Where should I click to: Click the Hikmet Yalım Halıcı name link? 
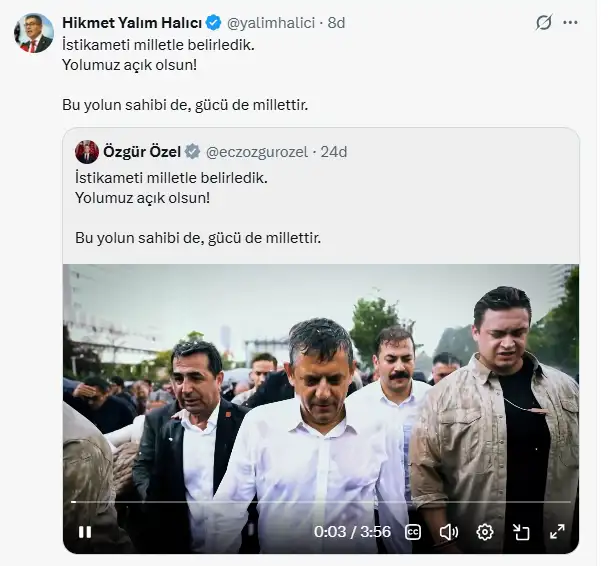pos(132,23)
